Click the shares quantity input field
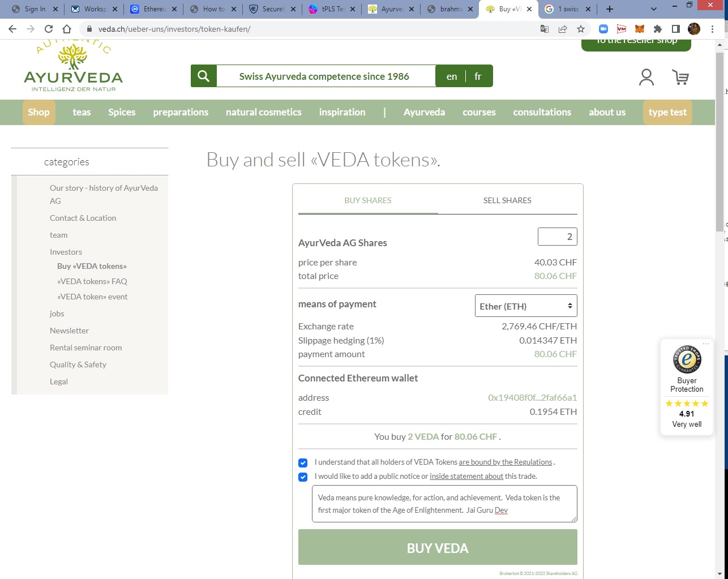728x579 pixels. [557, 237]
